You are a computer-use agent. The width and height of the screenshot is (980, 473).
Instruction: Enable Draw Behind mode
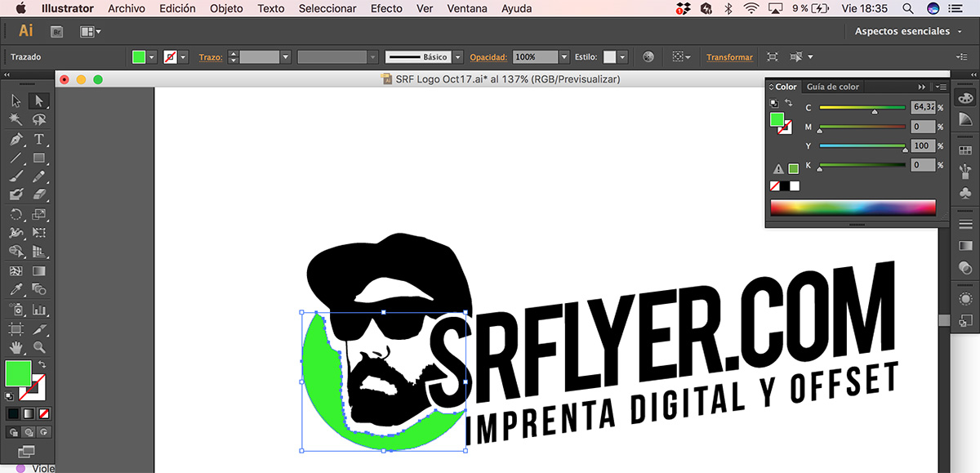[29, 431]
